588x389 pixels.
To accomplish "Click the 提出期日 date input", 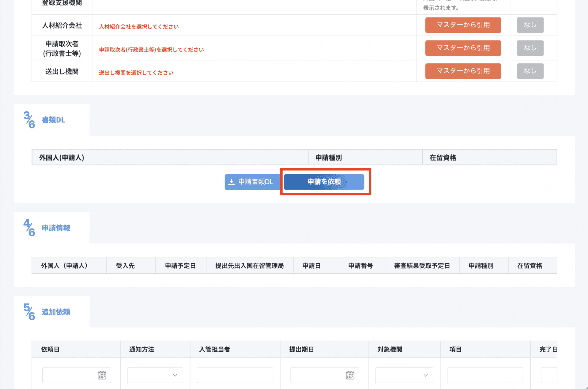I will coord(317,375).
